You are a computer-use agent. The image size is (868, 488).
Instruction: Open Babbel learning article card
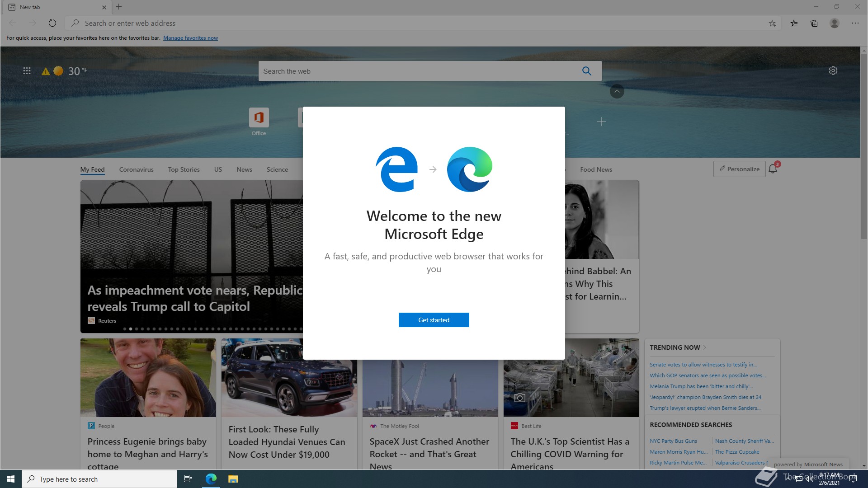coord(602,256)
